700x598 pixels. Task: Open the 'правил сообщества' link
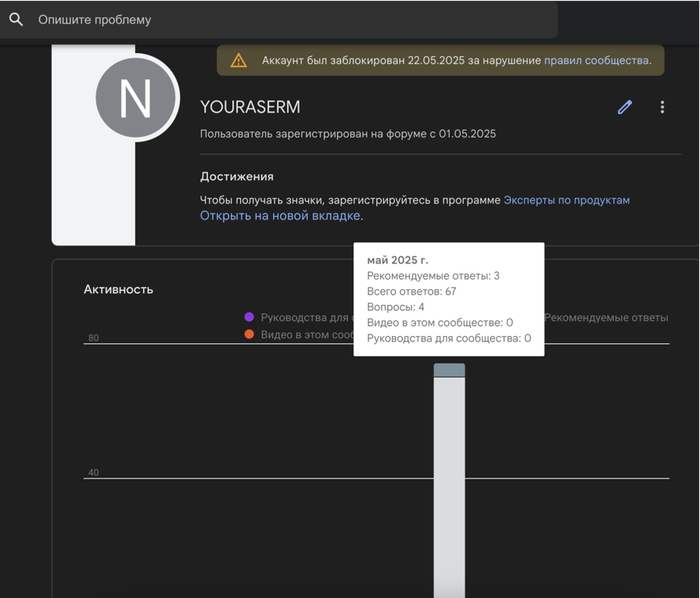pos(596,60)
